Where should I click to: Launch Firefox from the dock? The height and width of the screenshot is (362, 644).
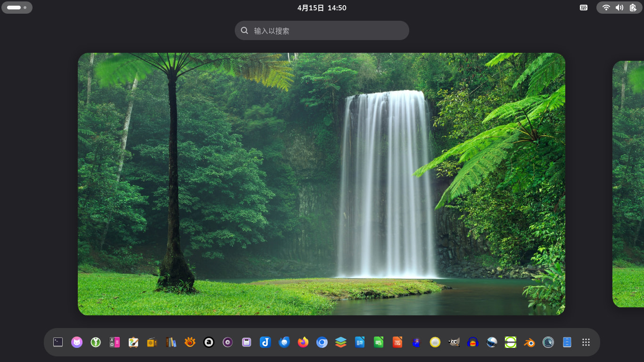click(x=303, y=342)
